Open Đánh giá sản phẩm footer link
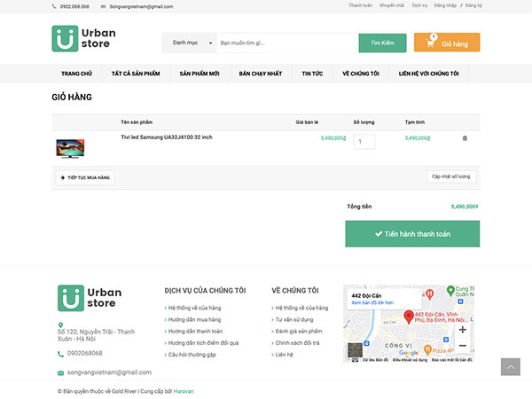Image resolution: width=532 pixels, height=399 pixels. point(297,331)
